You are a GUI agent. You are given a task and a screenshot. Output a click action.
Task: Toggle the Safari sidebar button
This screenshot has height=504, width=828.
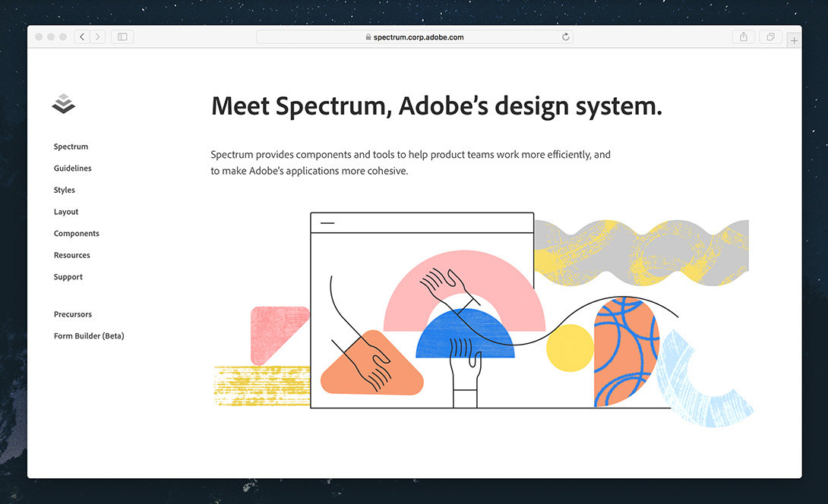click(x=122, y=37)
